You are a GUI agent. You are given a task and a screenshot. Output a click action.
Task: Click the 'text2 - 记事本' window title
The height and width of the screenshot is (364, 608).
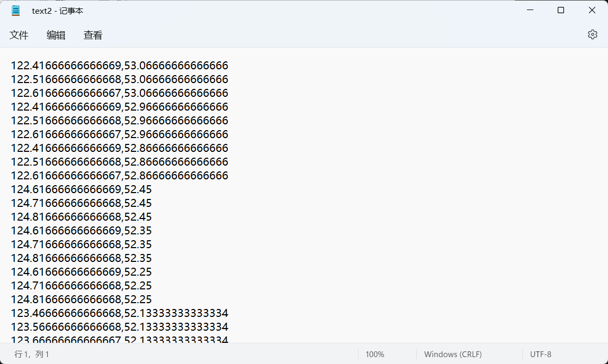pos(57,11)
